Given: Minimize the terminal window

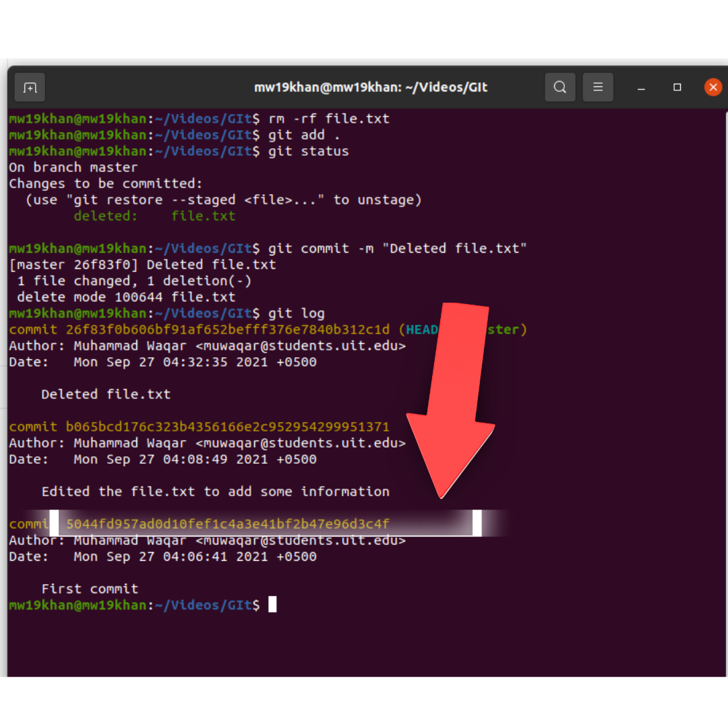Looking at the screenshot, I should tap(641, 87).
